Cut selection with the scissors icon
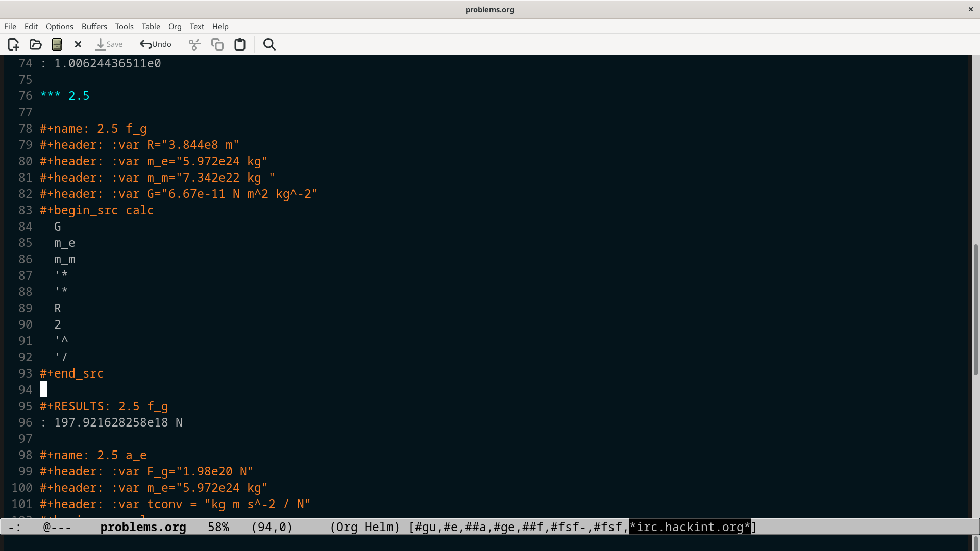This screenshot has height=551, width=980. pyautogui.click(x=194, y=44)
